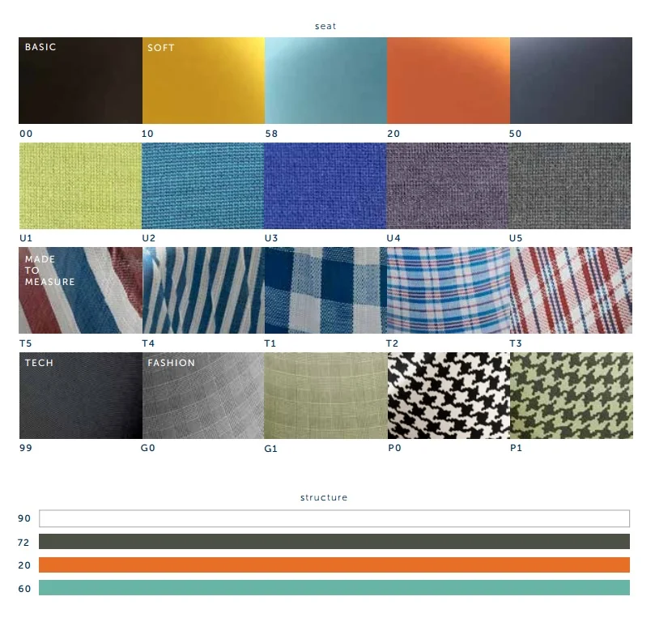
Task: Click the '60' structure code label
Action: pyautogui.click(x=24, y=589)
